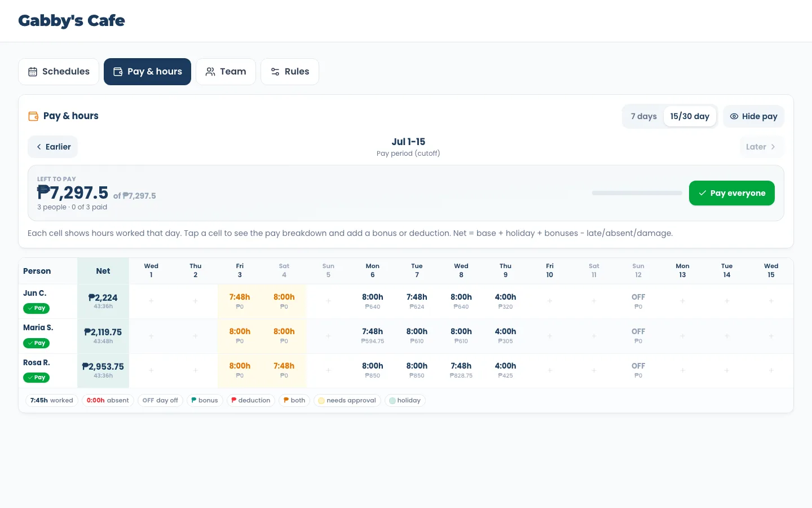Click the calendar icon in Schedules tab
Image resolution: width=812 pixels, height=508 pixels.
33,72
